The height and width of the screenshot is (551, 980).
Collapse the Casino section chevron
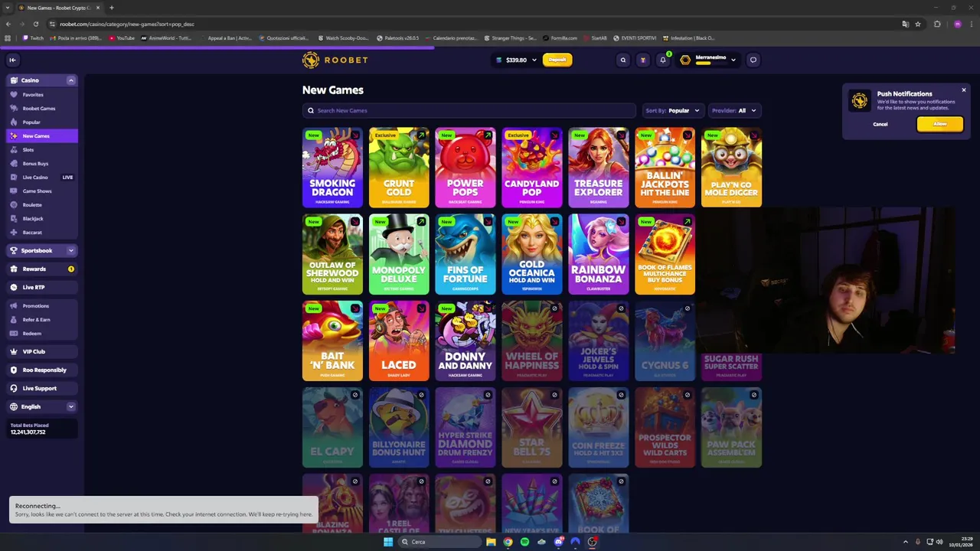[x=70, y=80]
